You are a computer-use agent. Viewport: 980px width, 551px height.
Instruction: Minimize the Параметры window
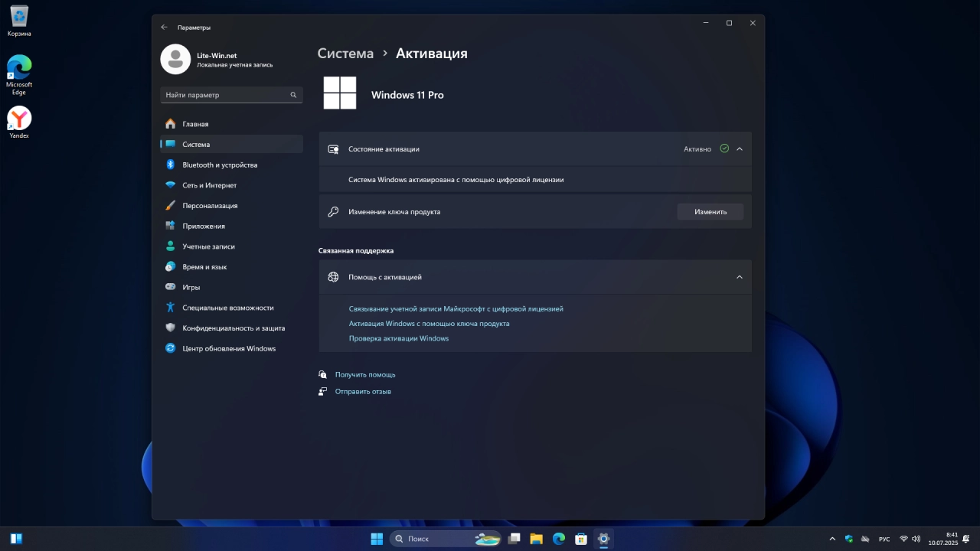pyautogui.click(x=706, y=23)
